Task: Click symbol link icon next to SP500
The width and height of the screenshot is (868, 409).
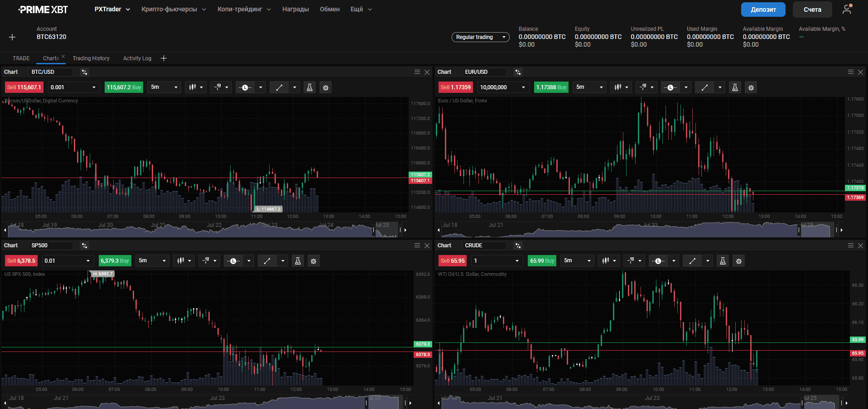Action: coord(84,245)
